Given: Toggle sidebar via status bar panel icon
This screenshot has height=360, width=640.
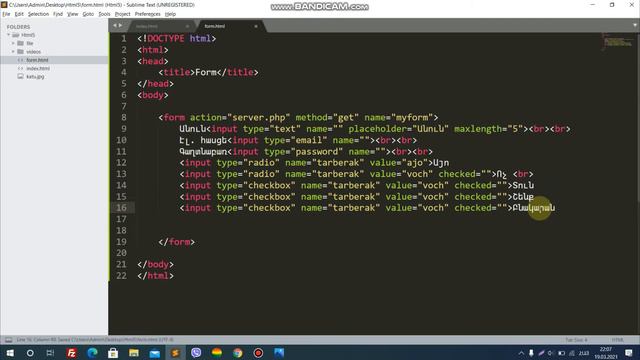Looking at the screenshot, I should click(x=8, y=340).
